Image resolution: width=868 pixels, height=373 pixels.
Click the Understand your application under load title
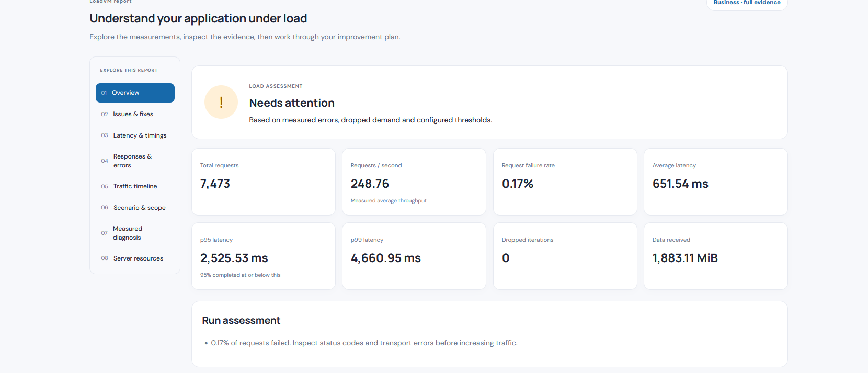pos(198,19)
